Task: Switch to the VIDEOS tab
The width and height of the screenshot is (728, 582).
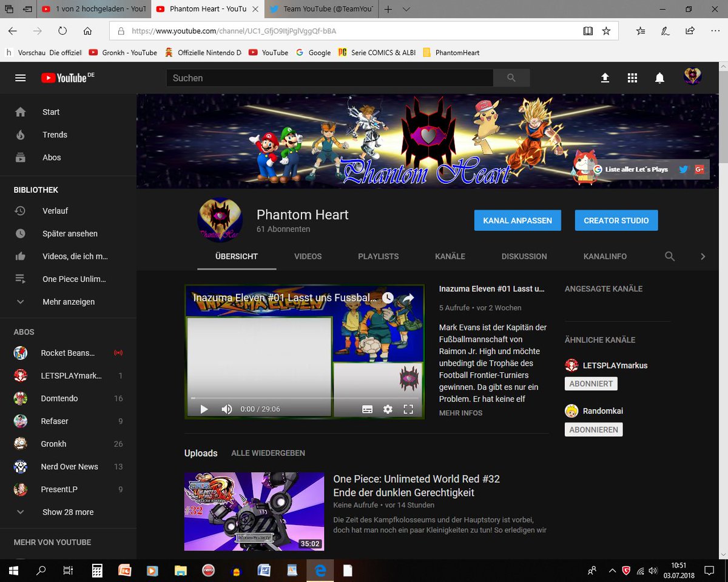Action: pyautogui.click(x=308, y=256)
